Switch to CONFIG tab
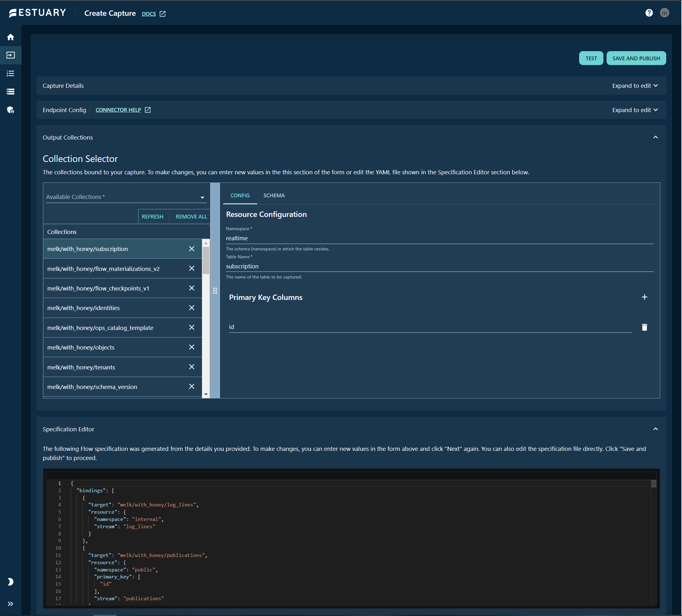 tap(240, 195)
